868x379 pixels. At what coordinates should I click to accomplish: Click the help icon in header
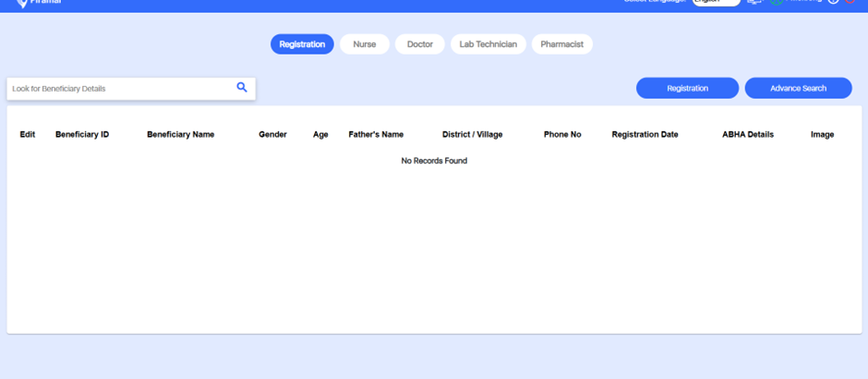point(834,2)
